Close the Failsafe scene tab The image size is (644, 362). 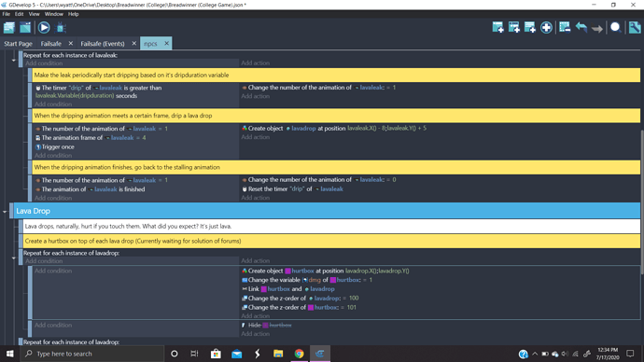[71, 43]
